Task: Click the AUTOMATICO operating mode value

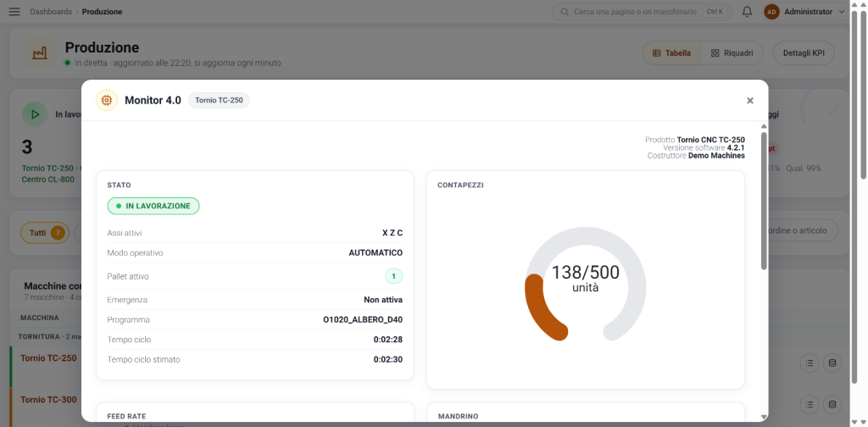Action: point(376,252)
